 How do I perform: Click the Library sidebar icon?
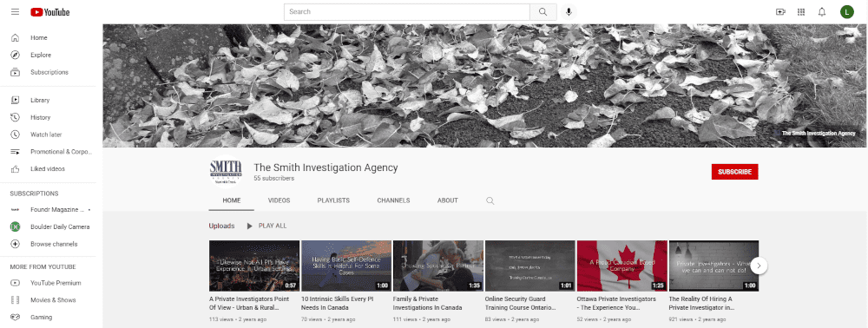tap(15, 100)
